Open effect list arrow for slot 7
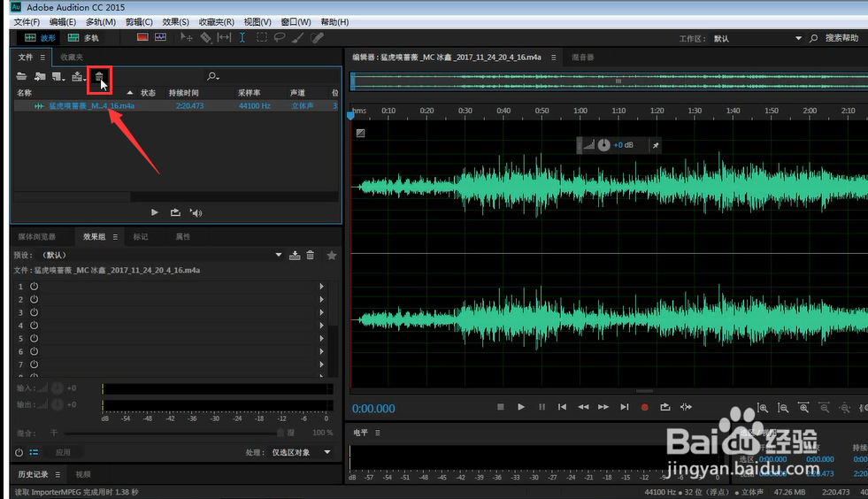 (321, 365)
